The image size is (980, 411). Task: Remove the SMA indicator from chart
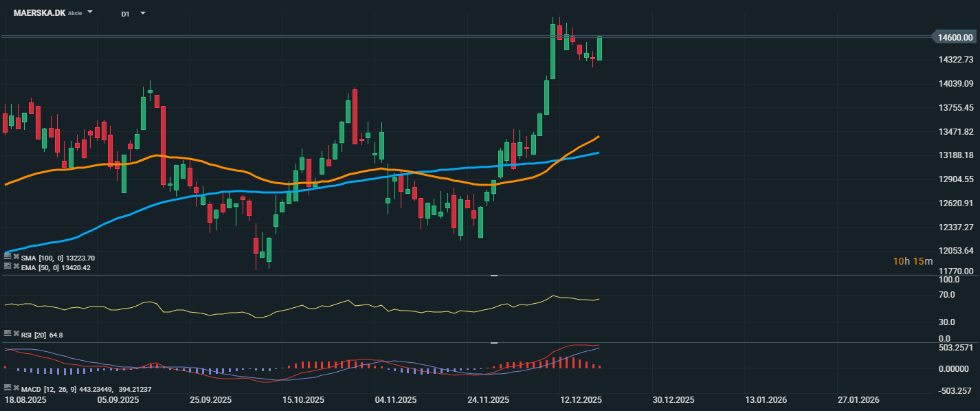point(16,258)
